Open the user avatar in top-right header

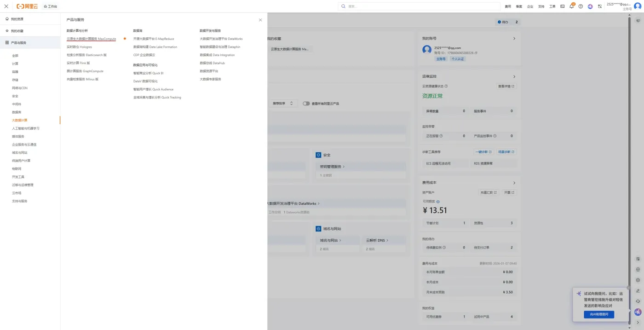pyautogui.click(x=638, y=6)
